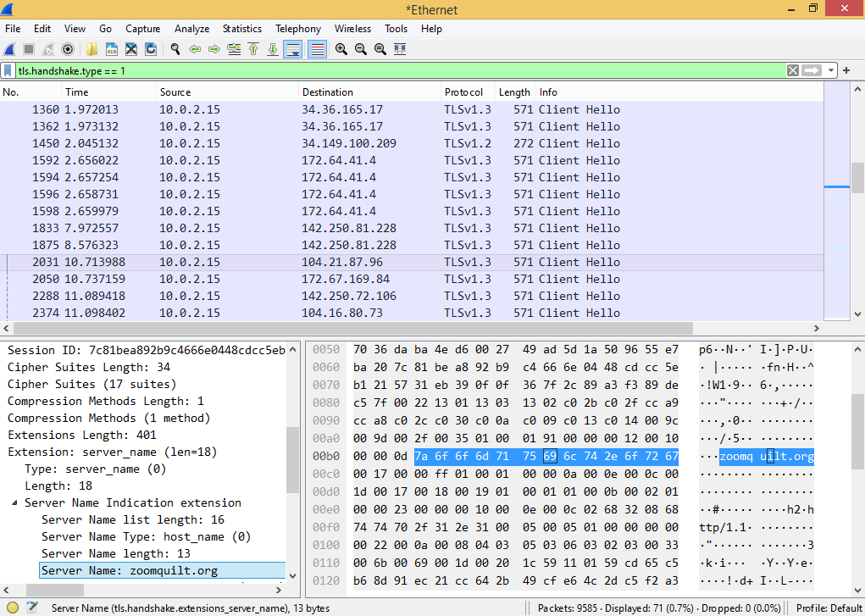Apply the display filter arrow button
This screenshot has height=616, width=865.
pyautogui.click(x=812, y=70)
